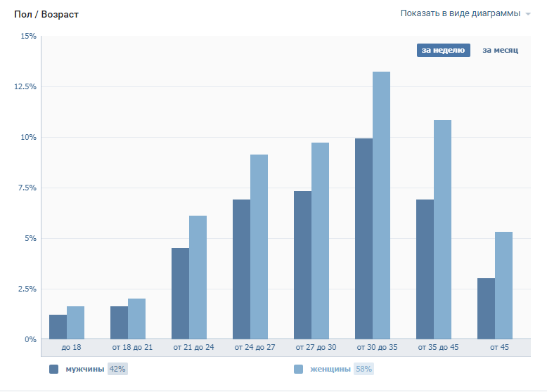Click the women's bar for 'от 45'
The width and height of the screenshot is (547, 392).
coord(503,286)
